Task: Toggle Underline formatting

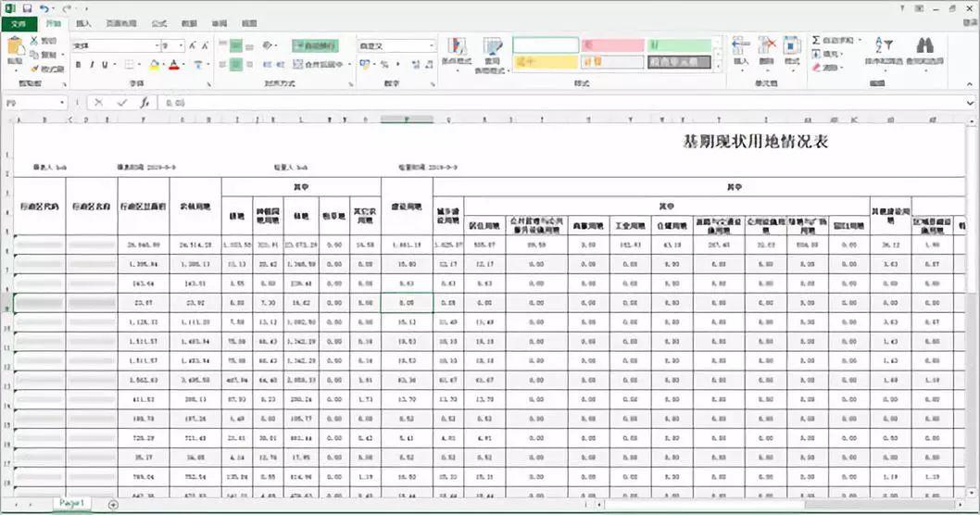Action: pos(105,65)
